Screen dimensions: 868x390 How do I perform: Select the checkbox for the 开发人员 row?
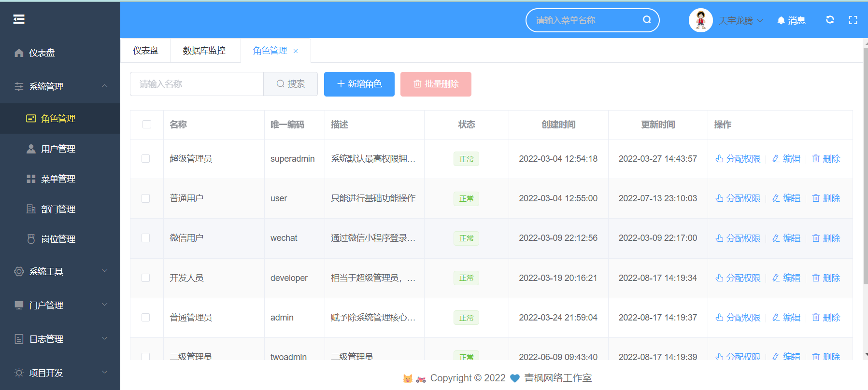coord(145,278)
